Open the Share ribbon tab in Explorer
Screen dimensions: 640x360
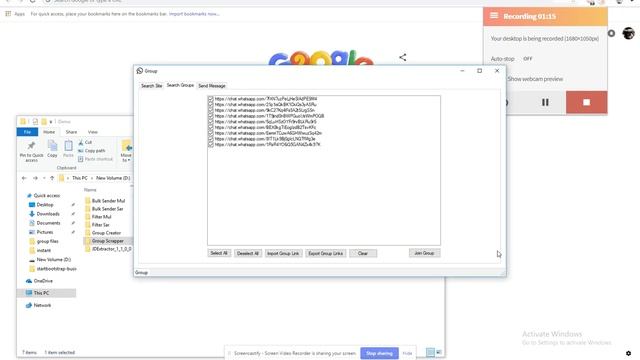coord(71,132)
